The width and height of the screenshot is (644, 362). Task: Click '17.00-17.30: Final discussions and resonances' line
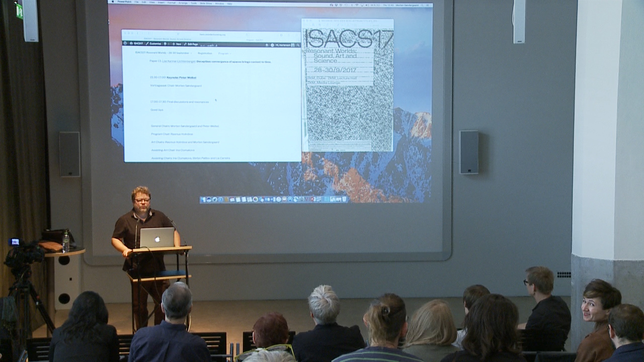click(179, 102)
